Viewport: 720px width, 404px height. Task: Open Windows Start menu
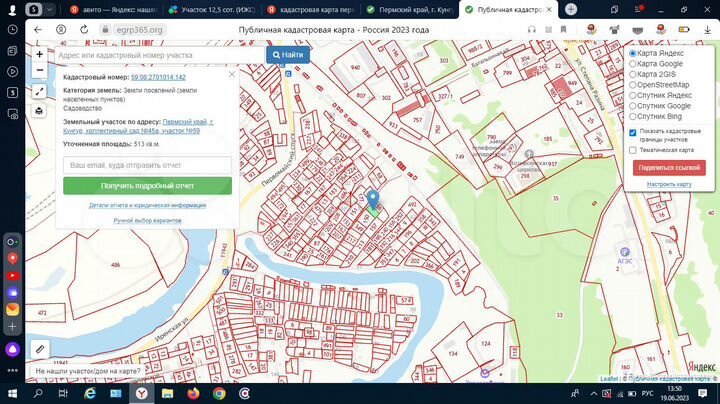[12, 393]
